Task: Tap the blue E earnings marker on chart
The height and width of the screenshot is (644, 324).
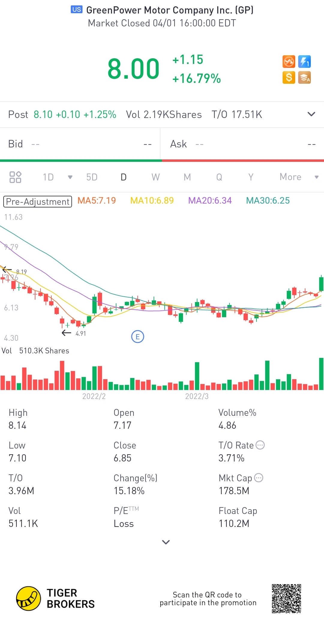Action: [x=138, y=337]
